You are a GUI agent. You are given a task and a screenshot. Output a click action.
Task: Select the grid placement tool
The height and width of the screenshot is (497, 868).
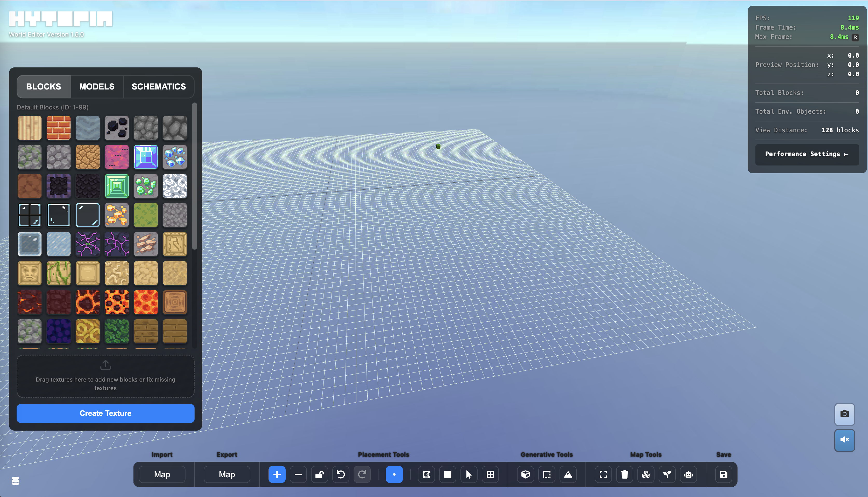point(490,474)
